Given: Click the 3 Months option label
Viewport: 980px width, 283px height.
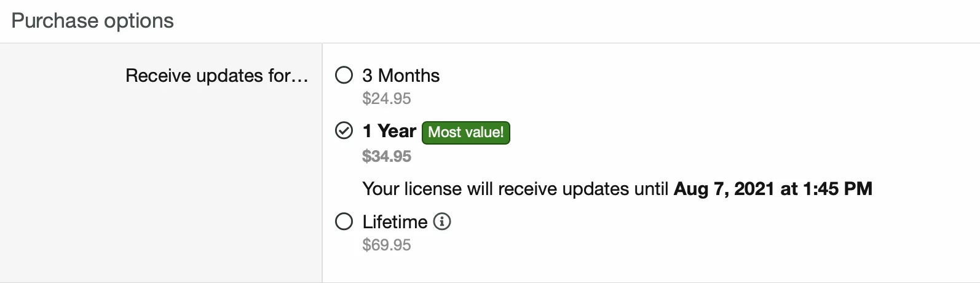Looking at the screenshot, I should tap(401, 76).
